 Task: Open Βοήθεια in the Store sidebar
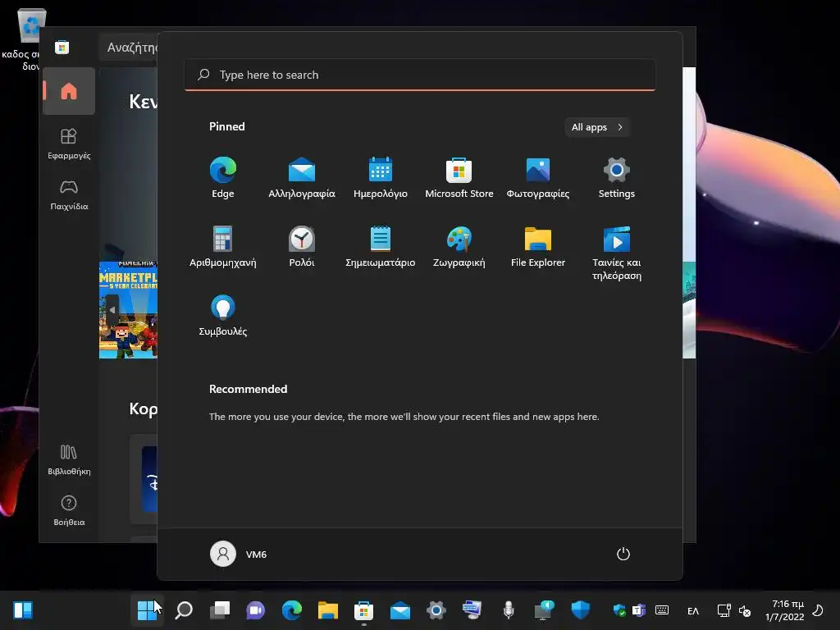[x=69, y=510]
